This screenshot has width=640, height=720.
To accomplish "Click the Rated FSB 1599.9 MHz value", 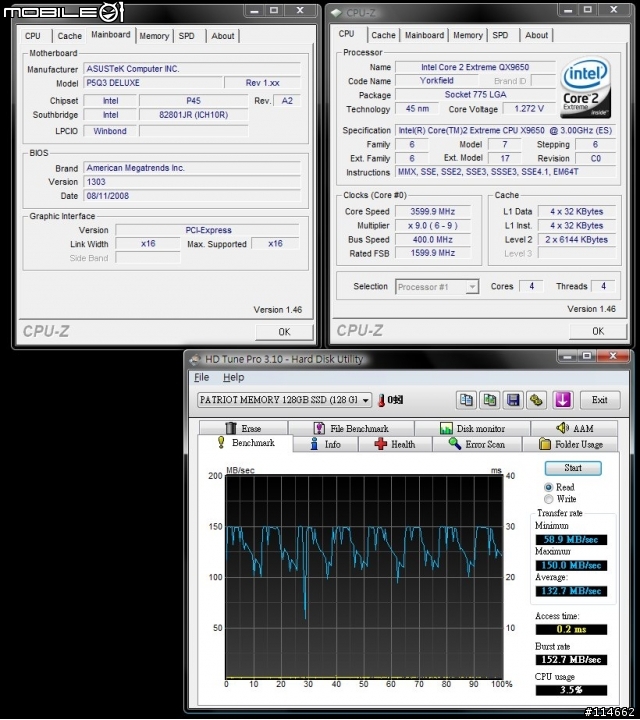I will pos(432,253).
